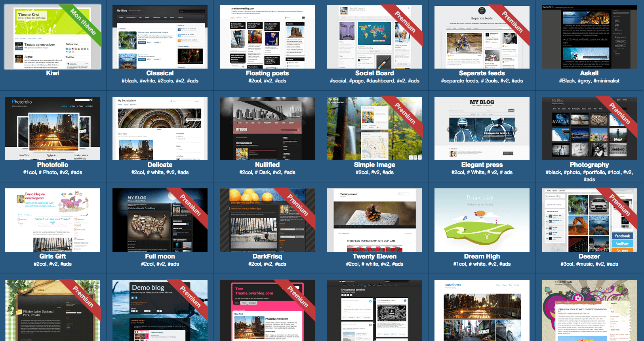Click the Premium ribbon on Simple Image

point(405,114)
